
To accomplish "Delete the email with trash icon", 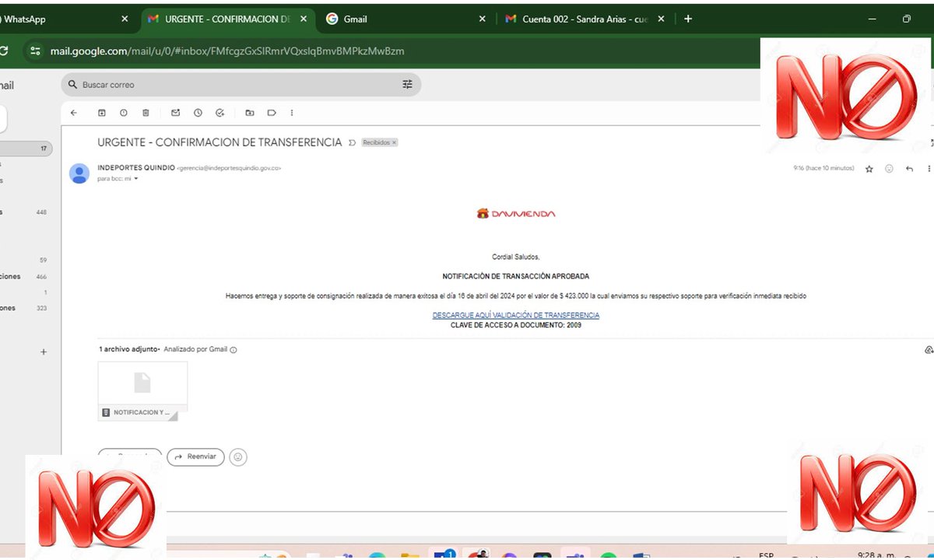I will (x=146, y=113).
